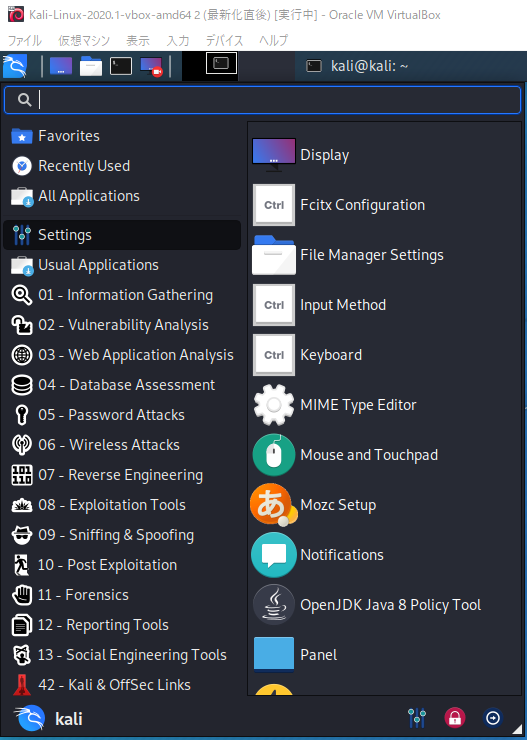The width and height of the screenshot is (527, 740).
Task: Select the Settings category
Action: coord(122,235)
